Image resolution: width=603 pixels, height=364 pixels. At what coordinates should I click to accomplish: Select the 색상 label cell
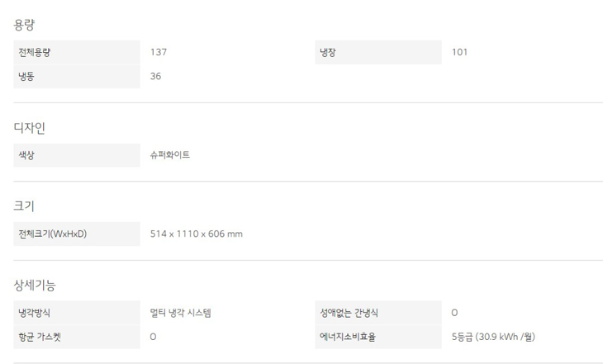click(x=77, y=154)
